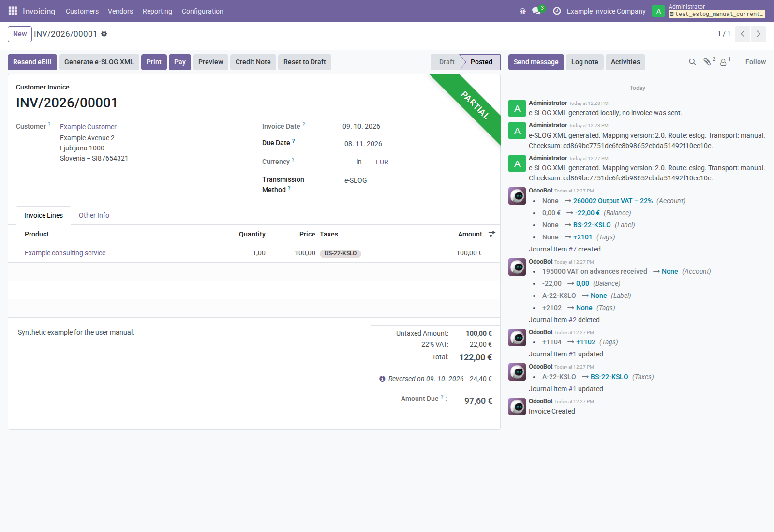Open the EUR currency link

tap(382, 162)
